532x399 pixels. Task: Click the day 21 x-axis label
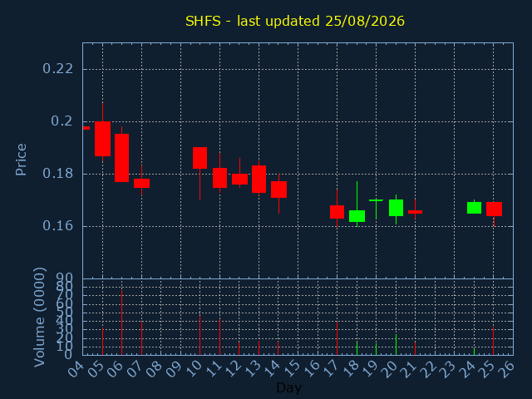(x=408, y=369)
